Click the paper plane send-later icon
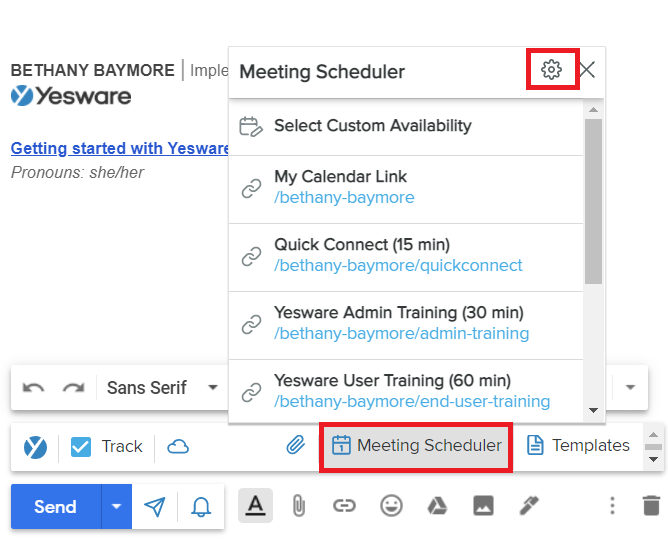 point(154,507)
